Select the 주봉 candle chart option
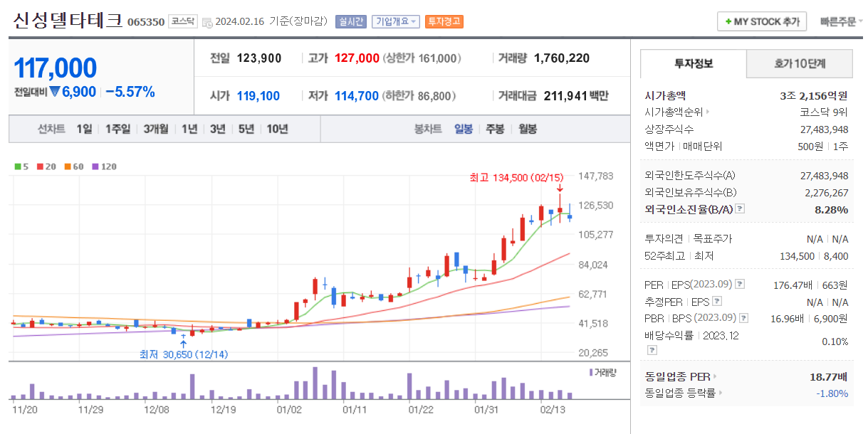The height and width of the screenshot is (434, 868). coord(495,129)
